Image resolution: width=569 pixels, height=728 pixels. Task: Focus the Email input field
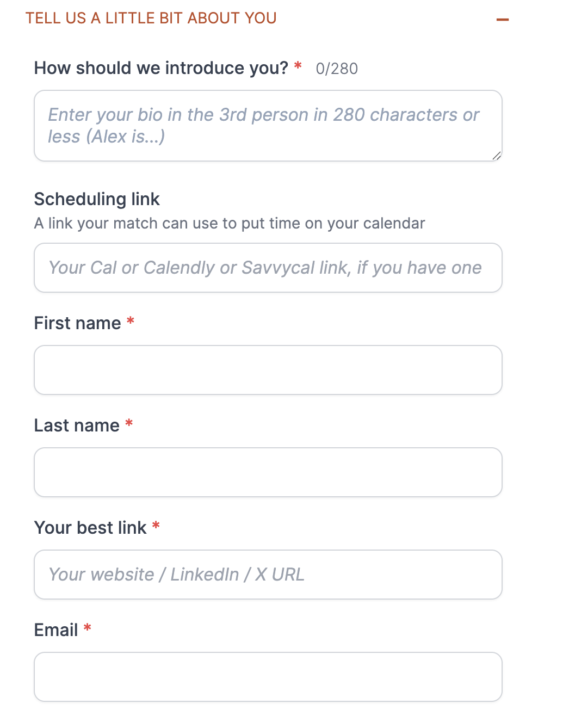[x=268, y=677]
